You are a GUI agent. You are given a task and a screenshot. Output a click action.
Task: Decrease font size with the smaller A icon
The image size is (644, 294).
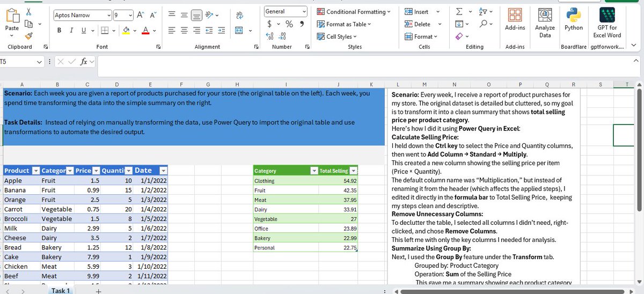pyautogui.click(x=152, y=16)
